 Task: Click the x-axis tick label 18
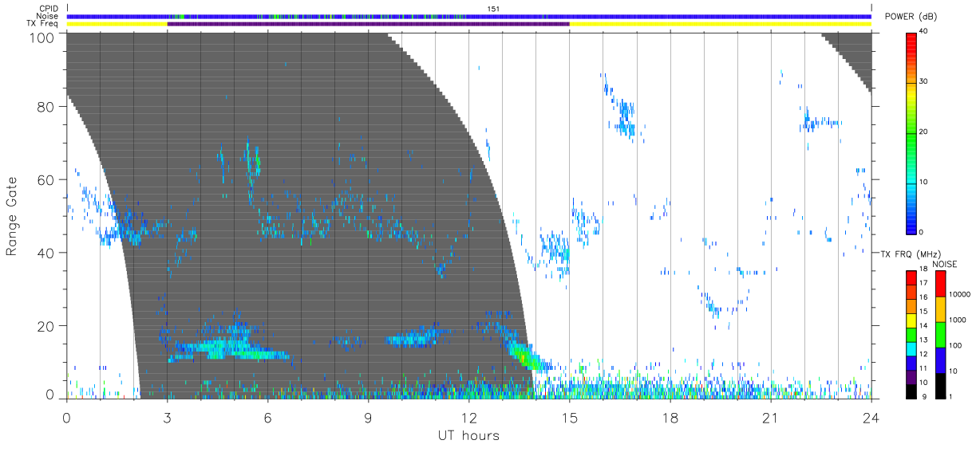pyautogui.click(x=670, y=418)
